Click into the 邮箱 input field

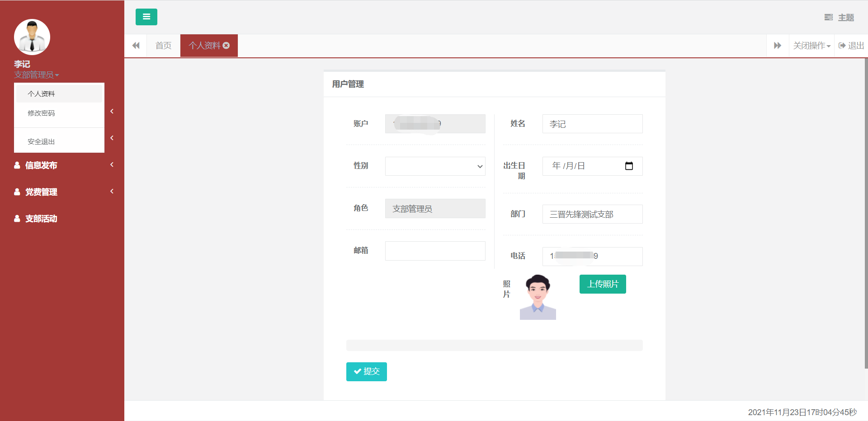[435, 251]
